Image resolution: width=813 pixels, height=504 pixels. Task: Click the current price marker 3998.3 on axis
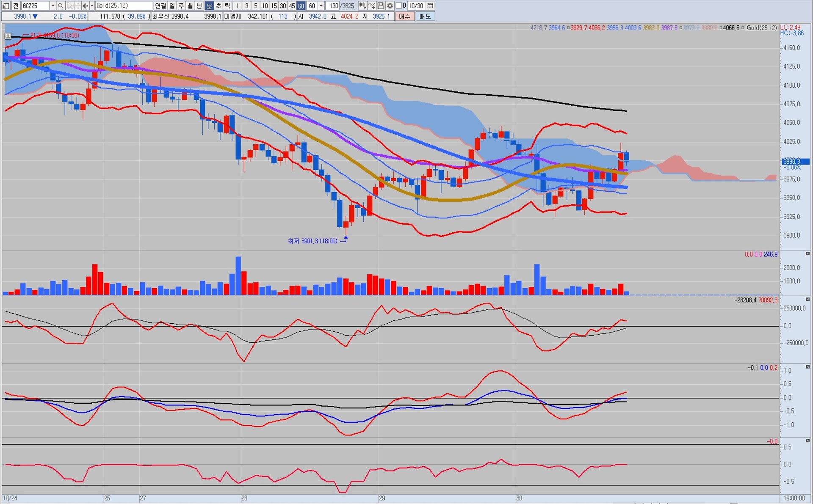[795, 161]
